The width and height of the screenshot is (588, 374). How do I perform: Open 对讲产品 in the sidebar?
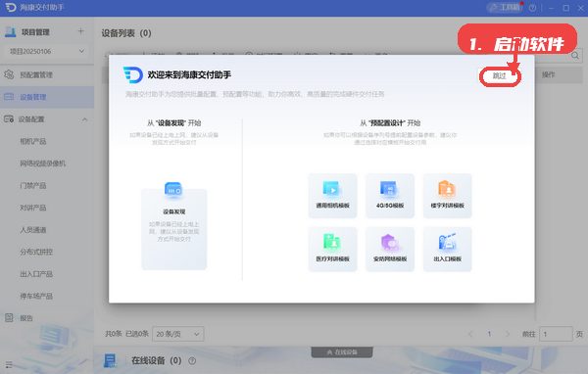point(33,208)
